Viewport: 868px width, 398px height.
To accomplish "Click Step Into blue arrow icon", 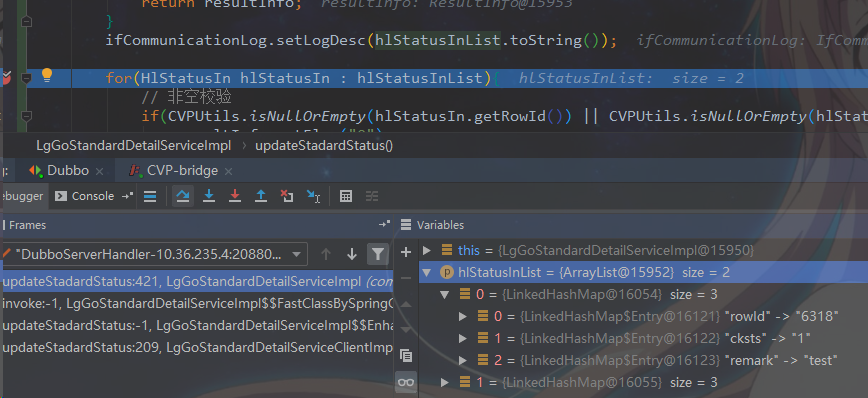I will click(209, 196).
